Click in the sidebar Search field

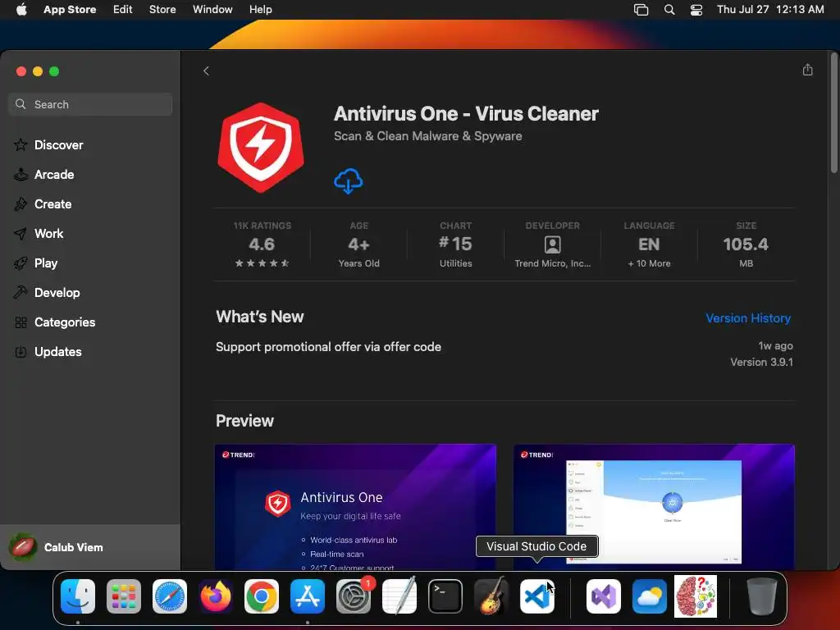click(x=90, y=104)
